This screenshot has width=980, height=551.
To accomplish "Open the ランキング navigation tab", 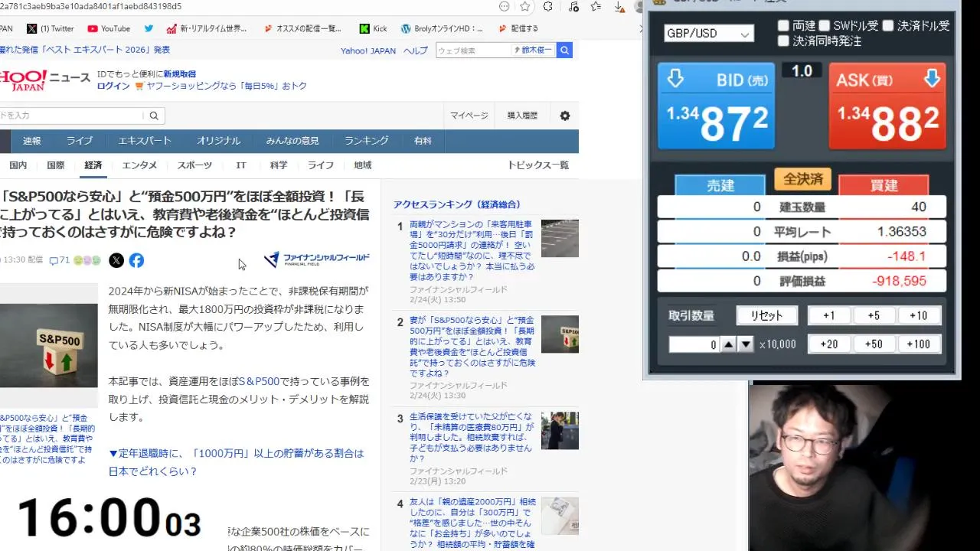I will click(366, 141).
